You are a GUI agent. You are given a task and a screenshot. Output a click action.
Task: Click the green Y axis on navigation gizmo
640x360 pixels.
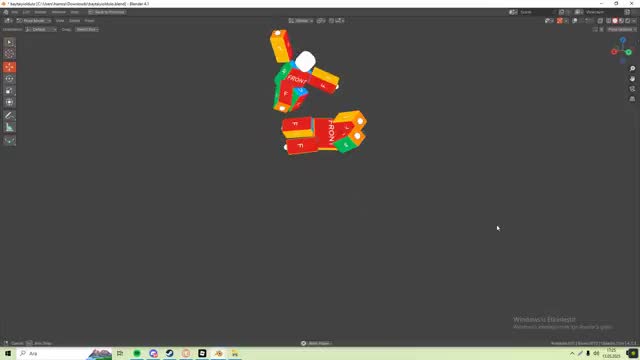click(x=629, y=52)
